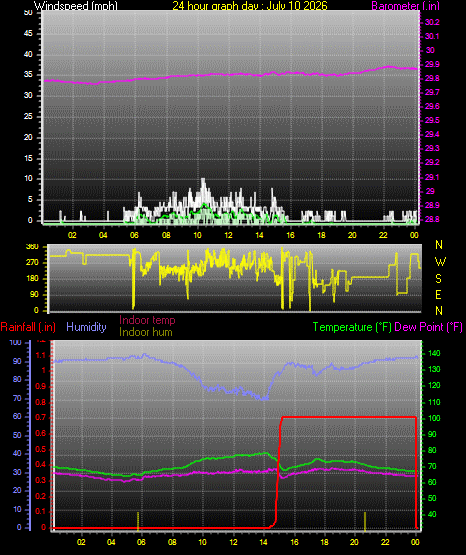Click the "Barometer (.in)" axis title
466x555 pixels.
point(405,6)
